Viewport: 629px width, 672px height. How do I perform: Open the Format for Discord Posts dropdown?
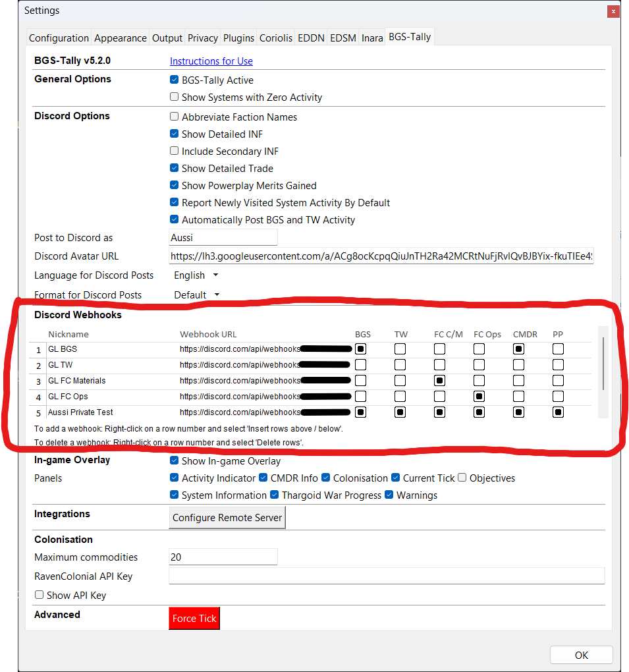(x=197, y=295)
